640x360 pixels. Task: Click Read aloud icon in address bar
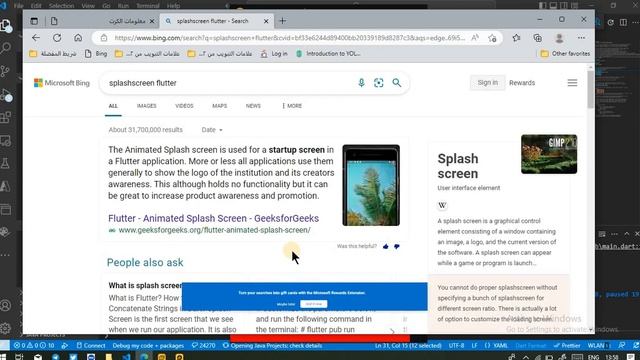click(475, 38)
